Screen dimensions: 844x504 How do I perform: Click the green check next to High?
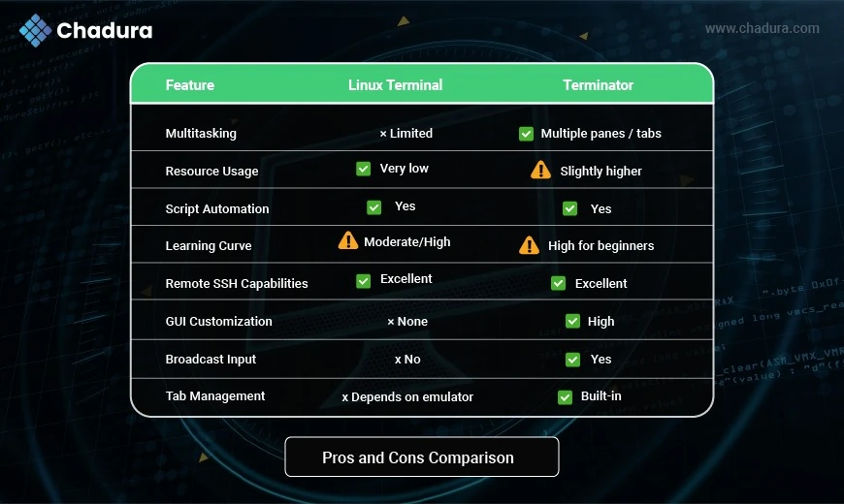pyautogui.click(x=572, y=321)
